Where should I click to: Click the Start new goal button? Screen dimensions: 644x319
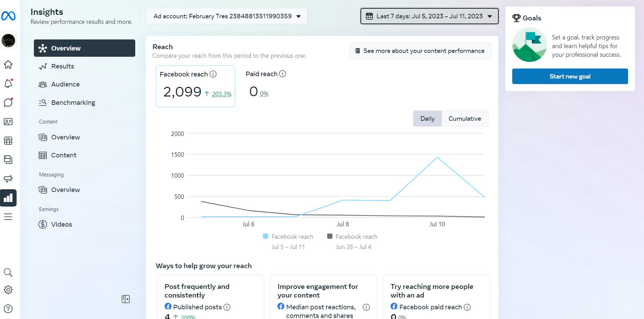[x=570, y=76]
